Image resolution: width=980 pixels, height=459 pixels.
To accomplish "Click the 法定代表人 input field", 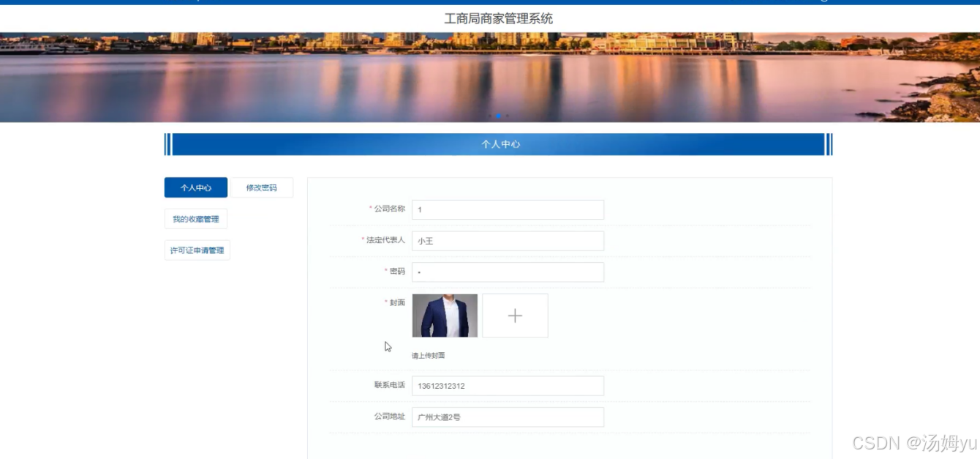I will coord(508,241).
